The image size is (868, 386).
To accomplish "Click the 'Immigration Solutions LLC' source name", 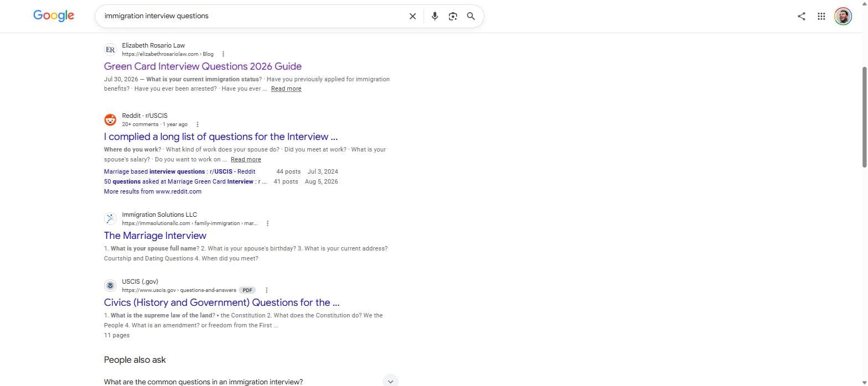I will tap(159, 215).
